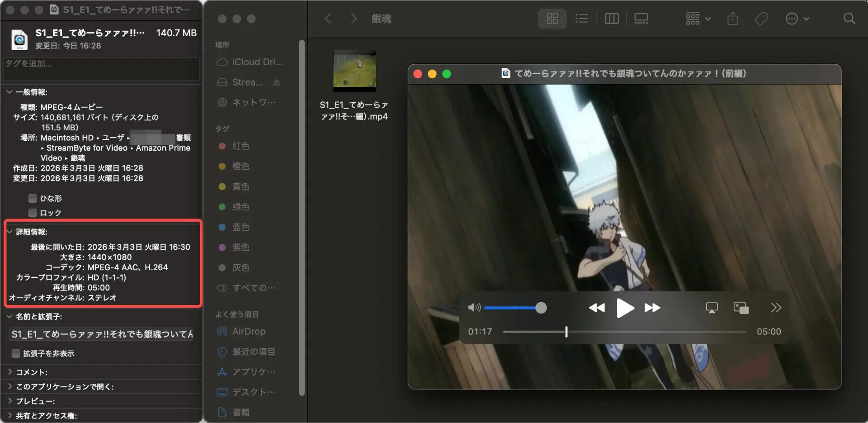Viewport: 868px width, 423px height.
Task: Collapse the 名前と拡張子 section
Action: click(x=9, y=316)
